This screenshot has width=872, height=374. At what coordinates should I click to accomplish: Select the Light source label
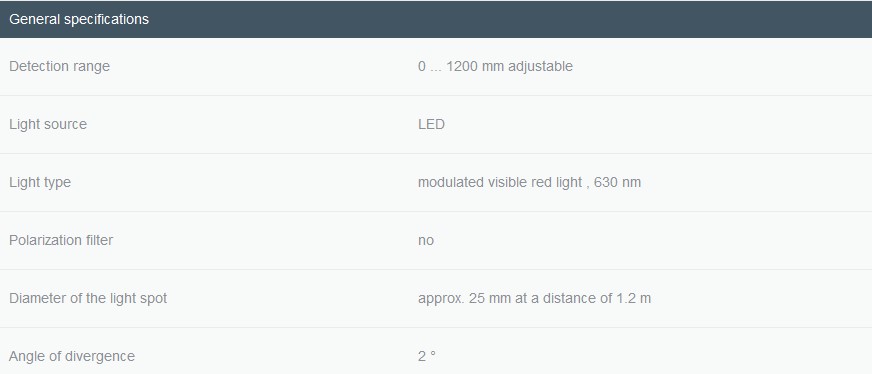(48, 124)
